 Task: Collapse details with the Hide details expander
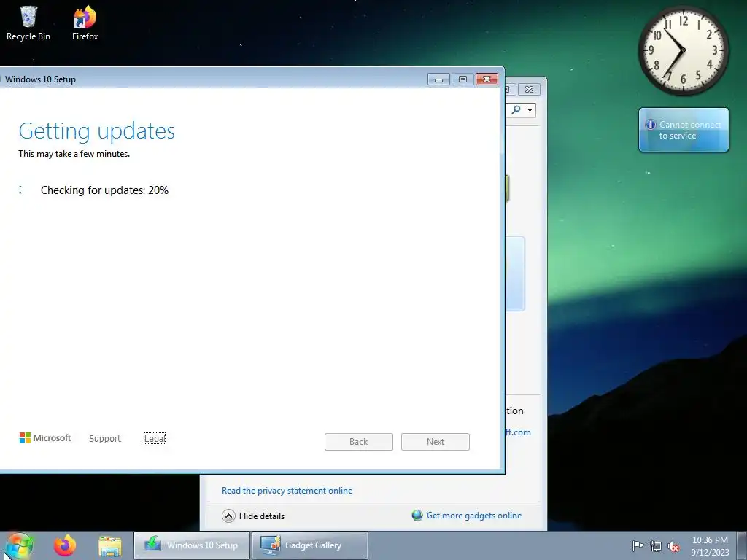[253, 516]
